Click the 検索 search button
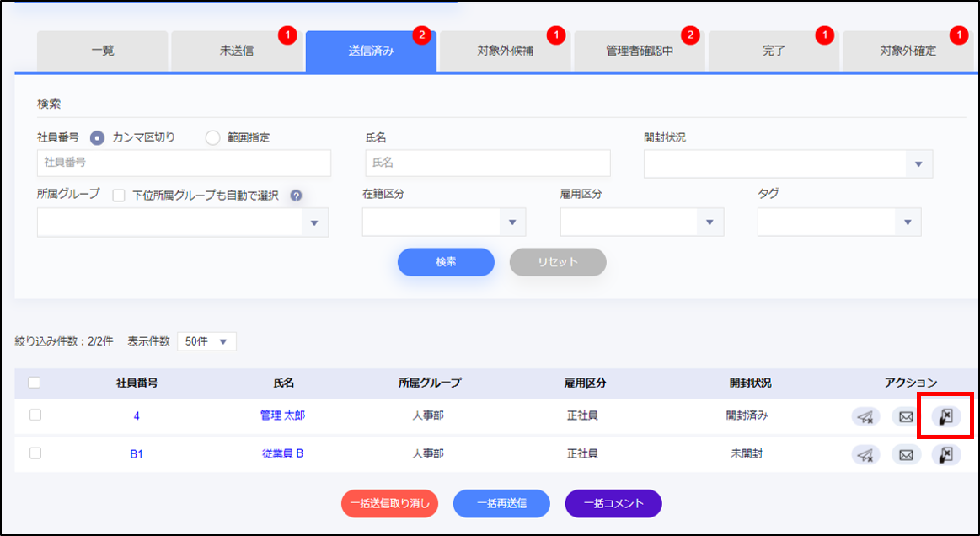This screenshot has width=980, height=536. tap(445, 262)
